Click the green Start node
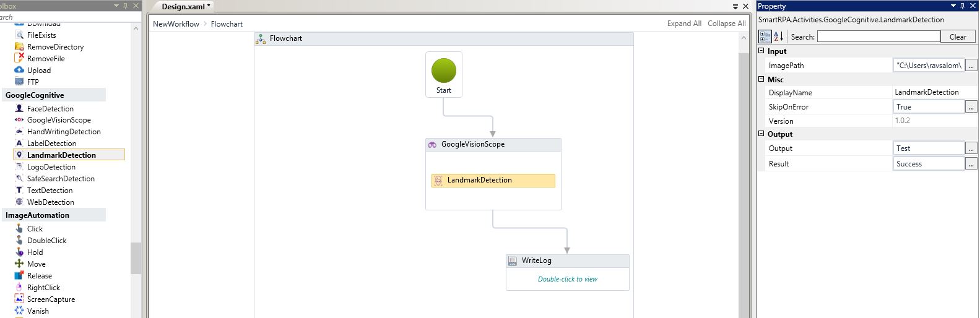This screenshot has width=980, height=318. click(443, 71)
